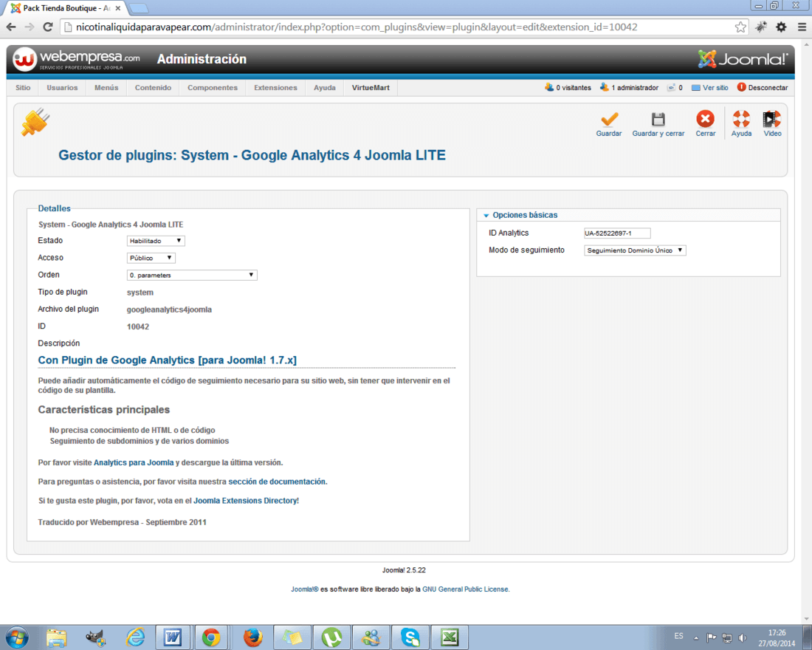Click the Joomla! 2.5.22 version text
812x650 pixels.
point(404,570)
